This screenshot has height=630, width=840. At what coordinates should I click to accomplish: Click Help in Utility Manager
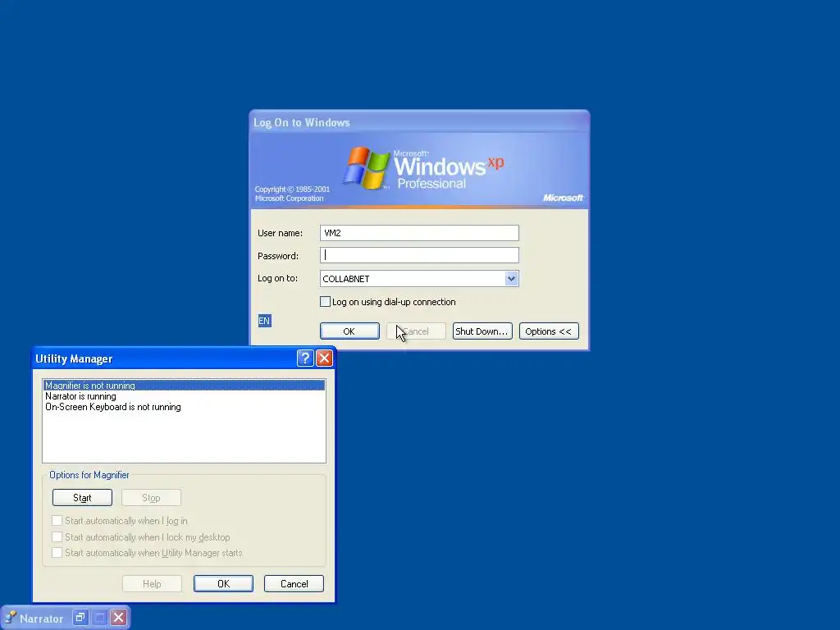point(152,584)
